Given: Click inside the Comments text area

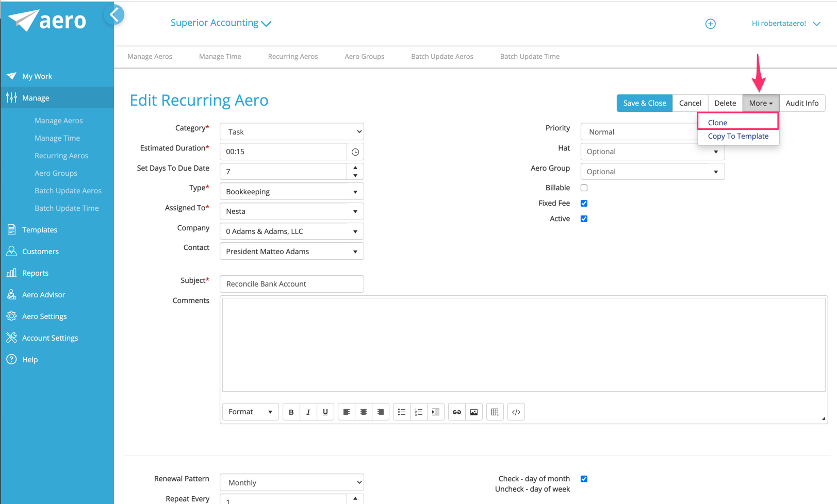Looking at the screenshot, I should click(524, 345).
